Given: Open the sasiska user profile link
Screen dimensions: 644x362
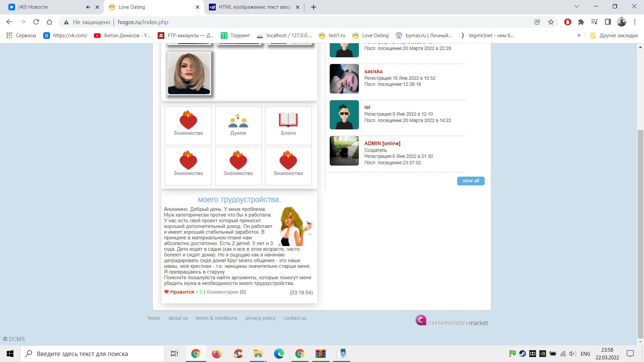Looking at the screenshot, I should [373, 71].
